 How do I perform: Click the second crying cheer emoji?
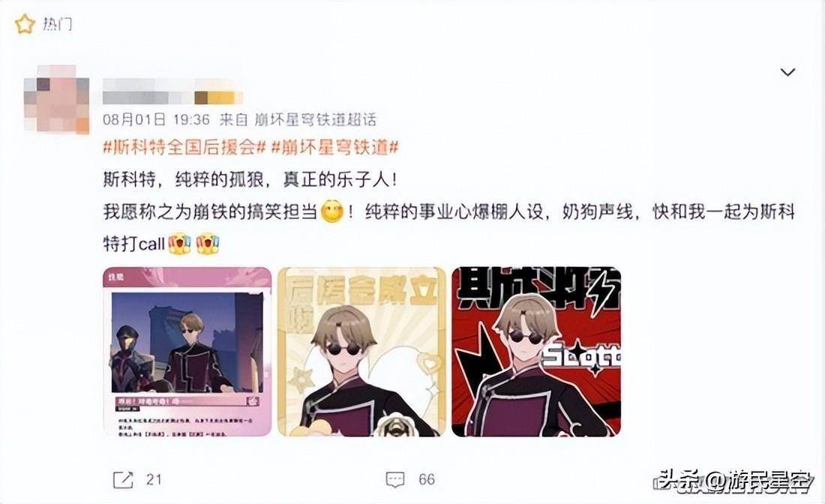pos(208,244)
